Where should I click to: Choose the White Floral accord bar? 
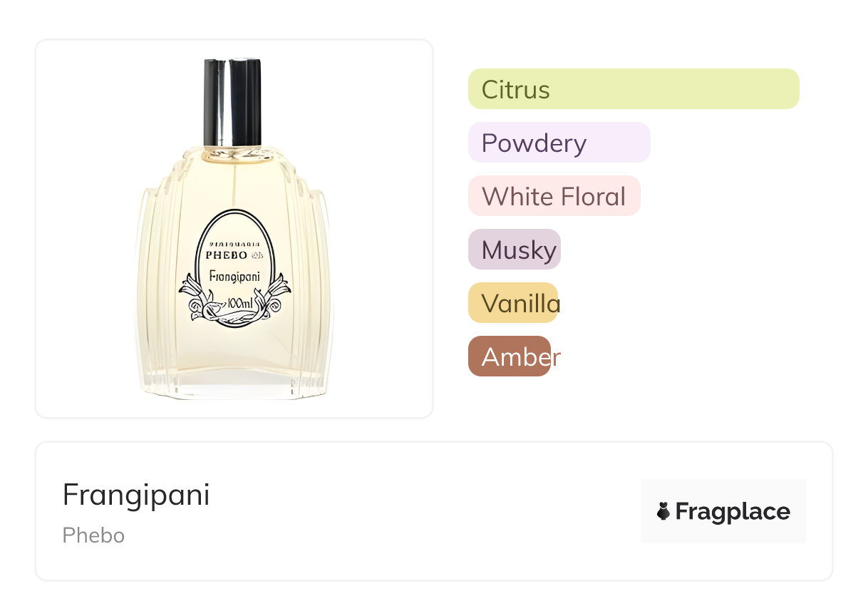[x=554, y=196]
